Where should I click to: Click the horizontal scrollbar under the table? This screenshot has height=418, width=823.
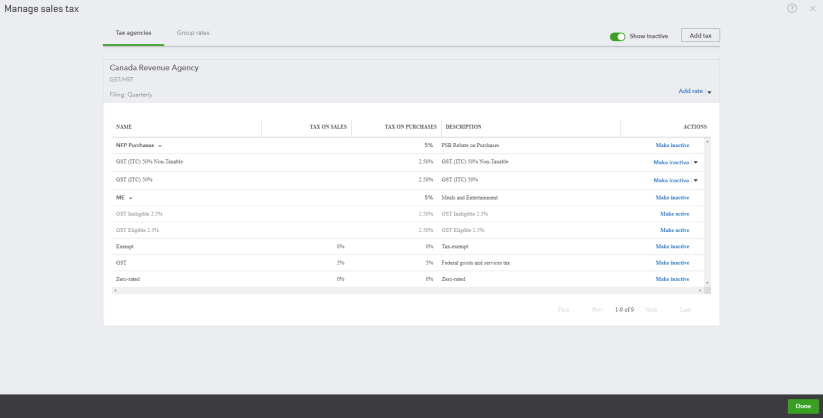[400, 290]
